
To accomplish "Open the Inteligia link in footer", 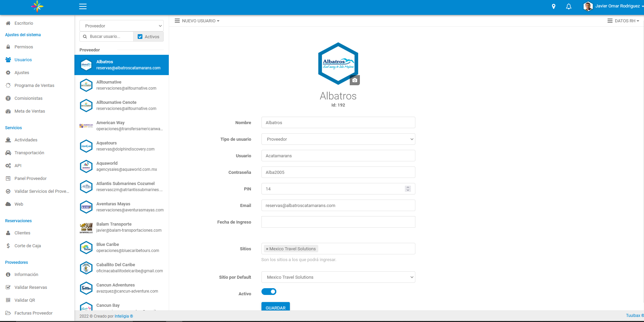I will point(124,316).
